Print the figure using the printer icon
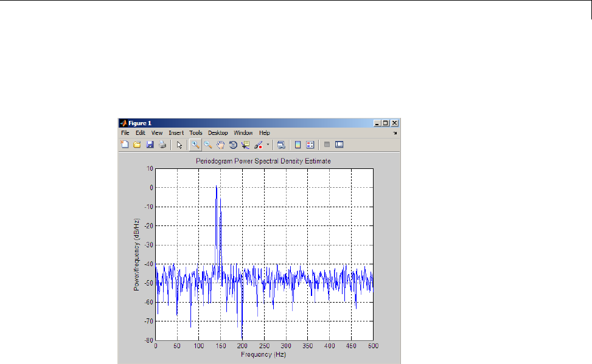Screen dimensions: 592x364 (162, 145)
